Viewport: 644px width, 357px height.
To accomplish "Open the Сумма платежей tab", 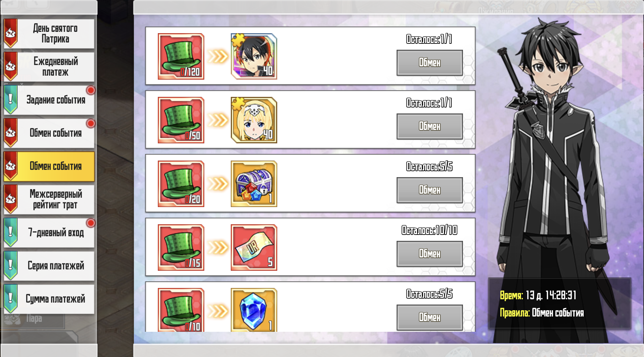I will pyautogui.click(x=49, y=299).
